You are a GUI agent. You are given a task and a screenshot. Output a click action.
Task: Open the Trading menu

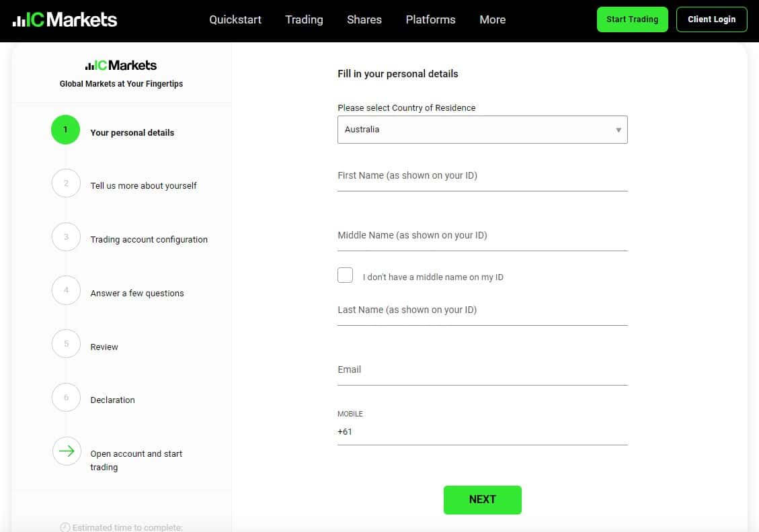[304, 20]
